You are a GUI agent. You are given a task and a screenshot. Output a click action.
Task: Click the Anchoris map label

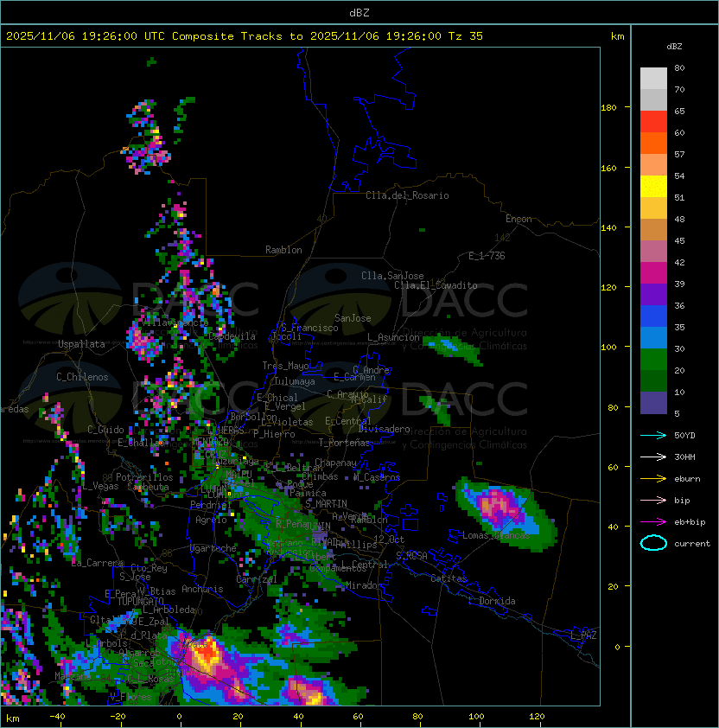click(x=202, y=589)
